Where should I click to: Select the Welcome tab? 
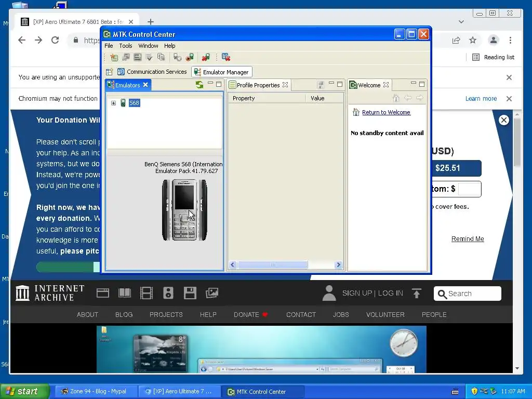369,85
